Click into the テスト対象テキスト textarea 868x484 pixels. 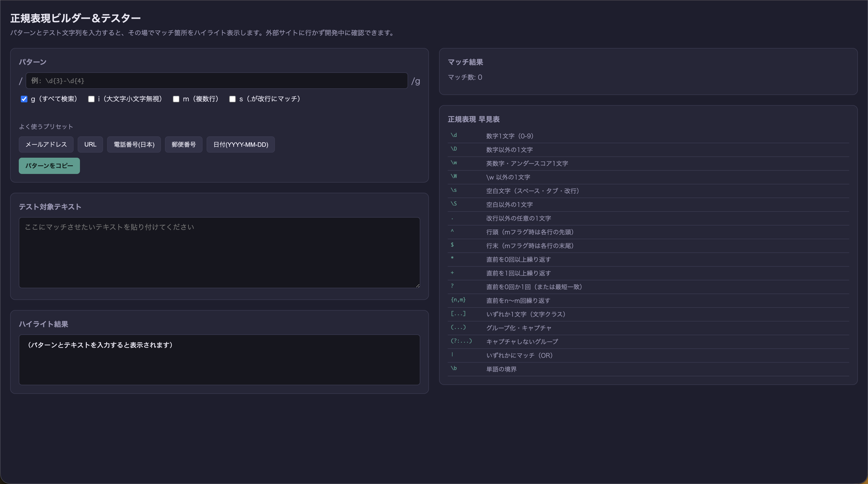[x=219, y=253]
